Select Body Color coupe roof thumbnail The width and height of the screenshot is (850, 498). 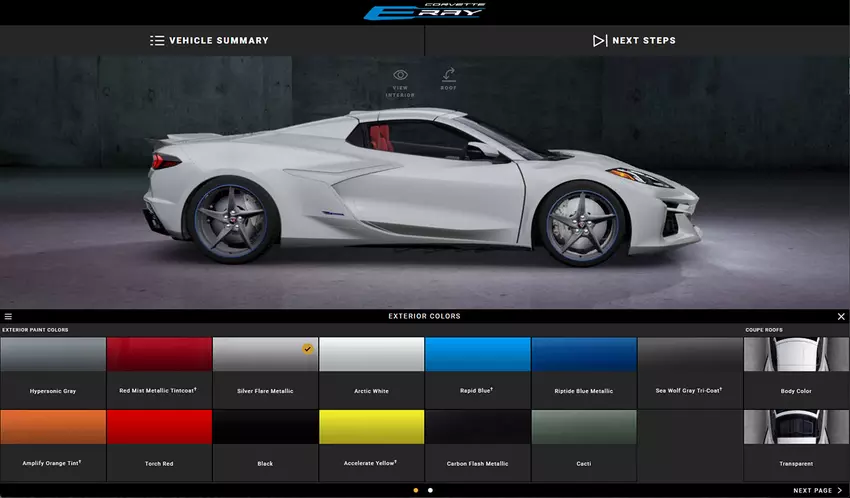pos(796,355)
